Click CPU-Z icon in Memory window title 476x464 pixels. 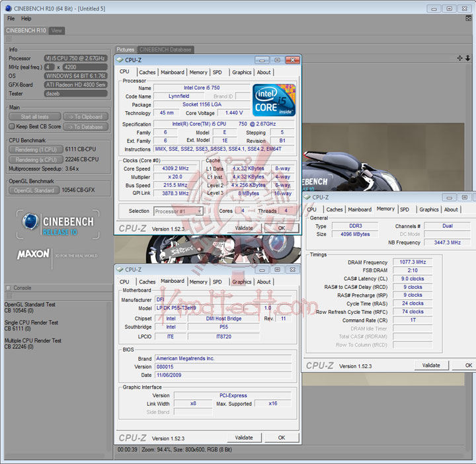pyautogui.click(x=307, y=197)
